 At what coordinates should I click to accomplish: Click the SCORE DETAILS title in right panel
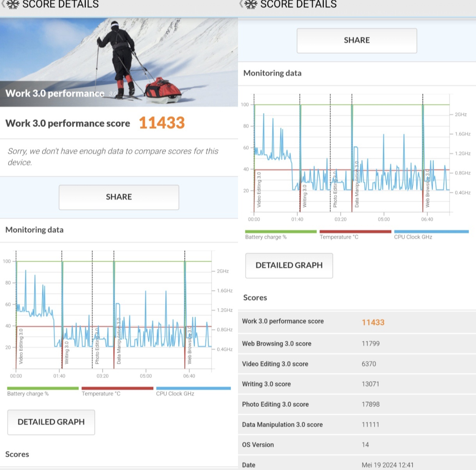(298, 4)
